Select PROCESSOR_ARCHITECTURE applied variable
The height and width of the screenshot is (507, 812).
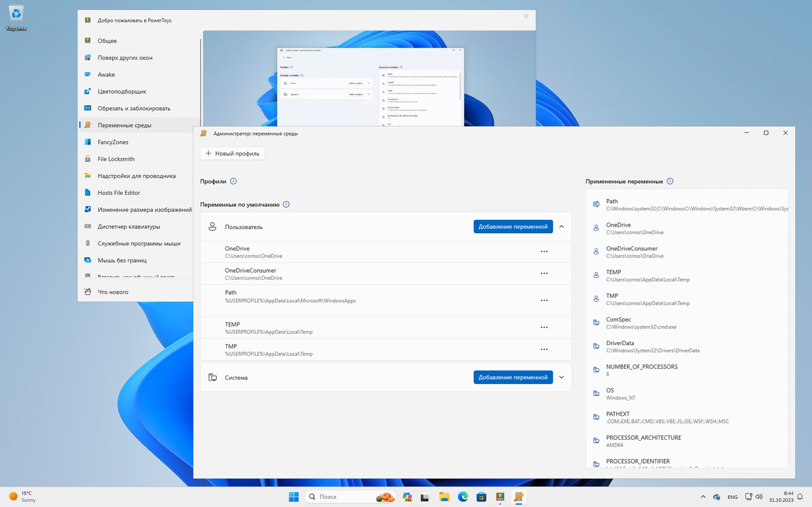pos(687,441)
